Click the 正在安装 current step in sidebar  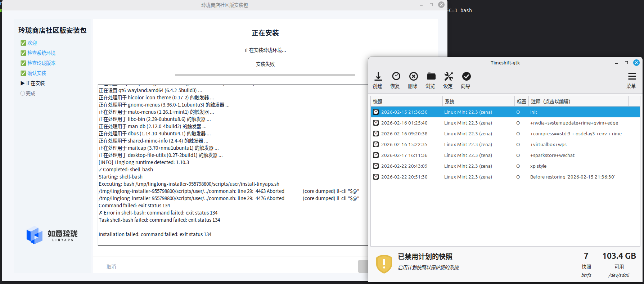pyautogui.click(x=33, y=83)
